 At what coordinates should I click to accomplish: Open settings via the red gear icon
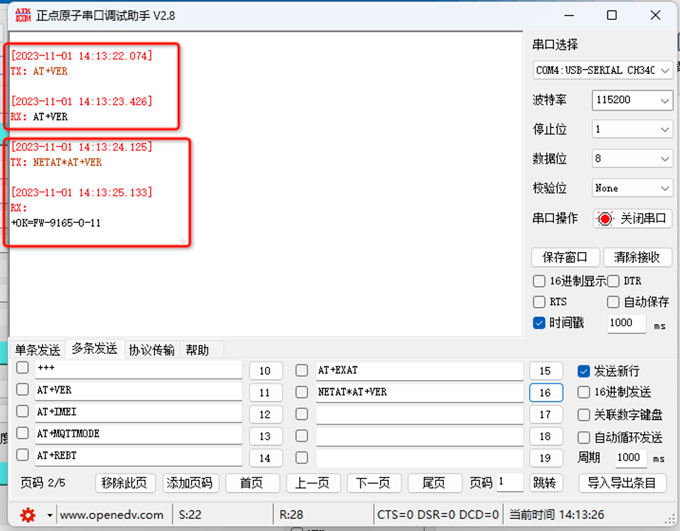coord(28,515)
